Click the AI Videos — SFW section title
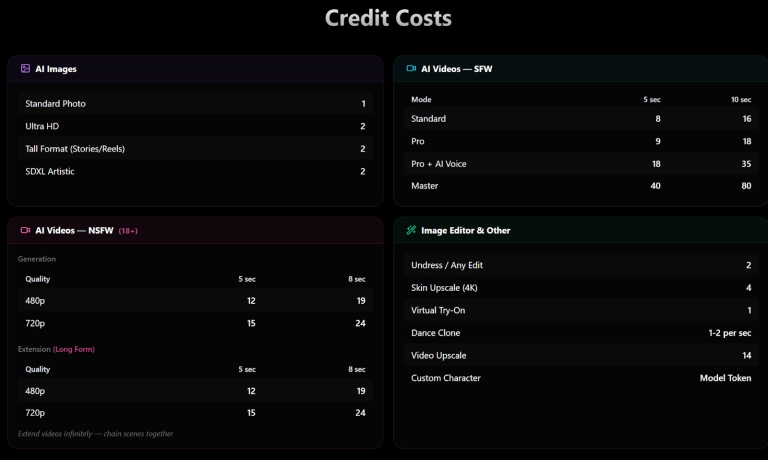 (x=456, y=69)
